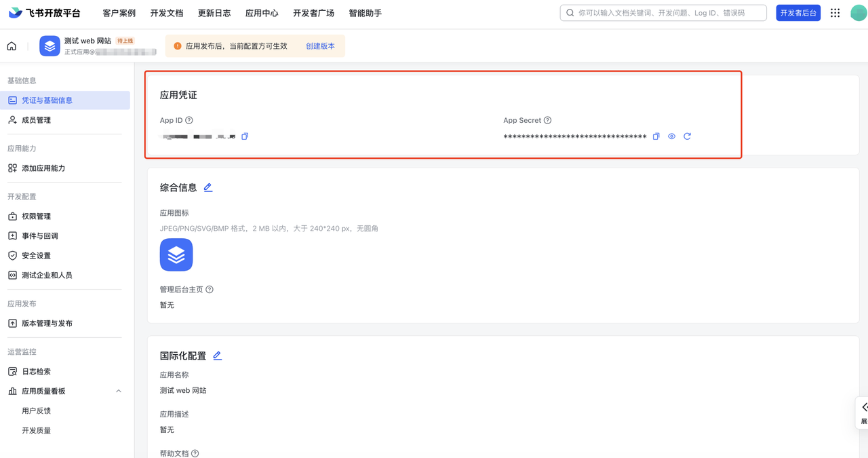
Task: Click the app title 测试 web 网站 in header
Action: [87, 41]
